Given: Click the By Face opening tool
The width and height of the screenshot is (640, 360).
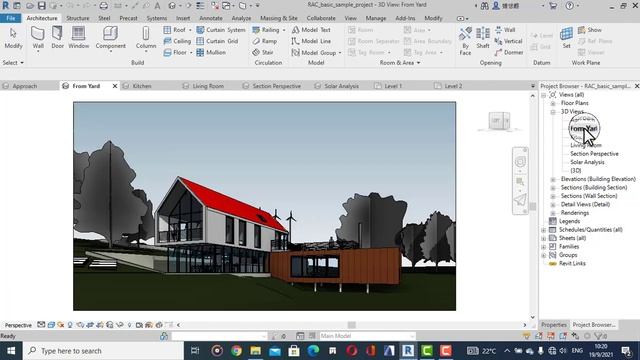Looking at the screenshot, I should pyautogui.click(x=465, y=41).
